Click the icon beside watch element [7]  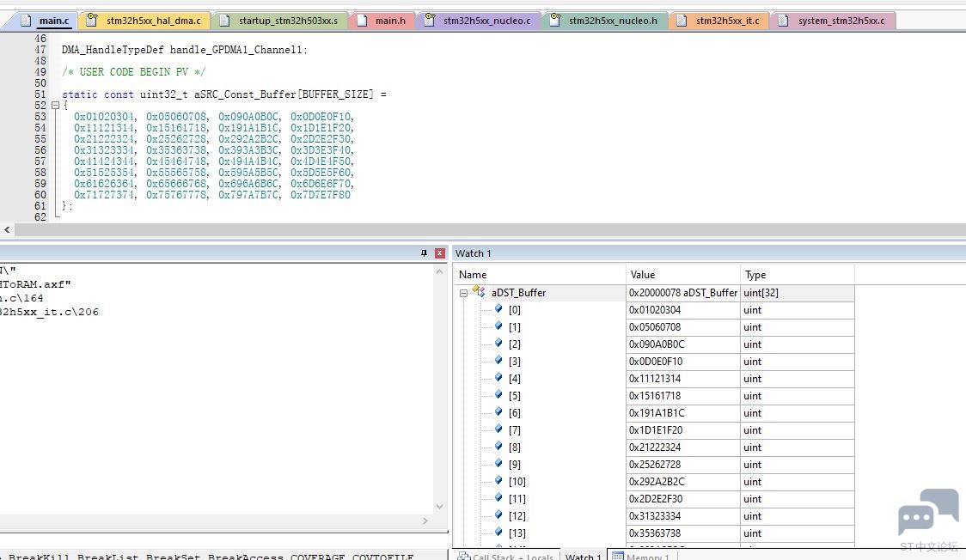coord(498,429)
